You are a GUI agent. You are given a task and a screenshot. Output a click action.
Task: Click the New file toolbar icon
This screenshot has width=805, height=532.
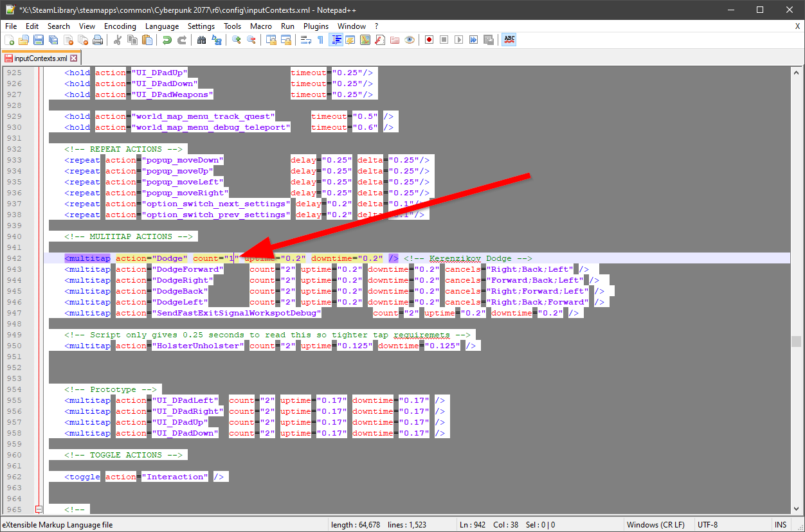[x=9, y=40]
